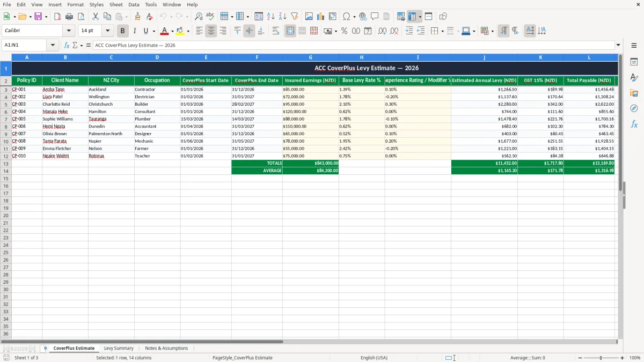Insert a comment via speech-bubble icon

375,17
